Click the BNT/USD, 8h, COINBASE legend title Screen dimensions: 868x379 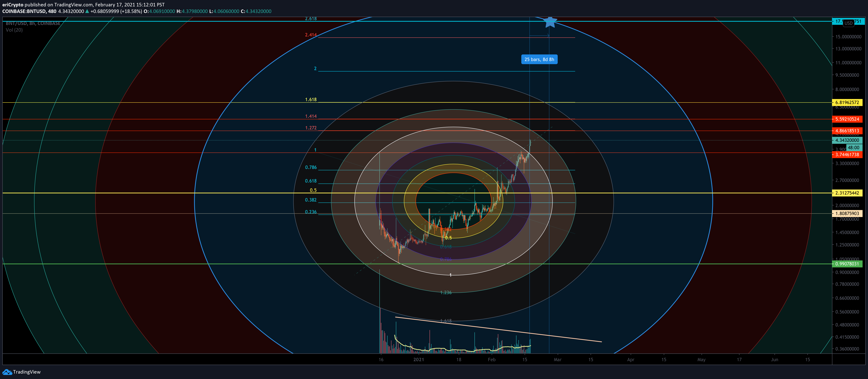point(33,23)
